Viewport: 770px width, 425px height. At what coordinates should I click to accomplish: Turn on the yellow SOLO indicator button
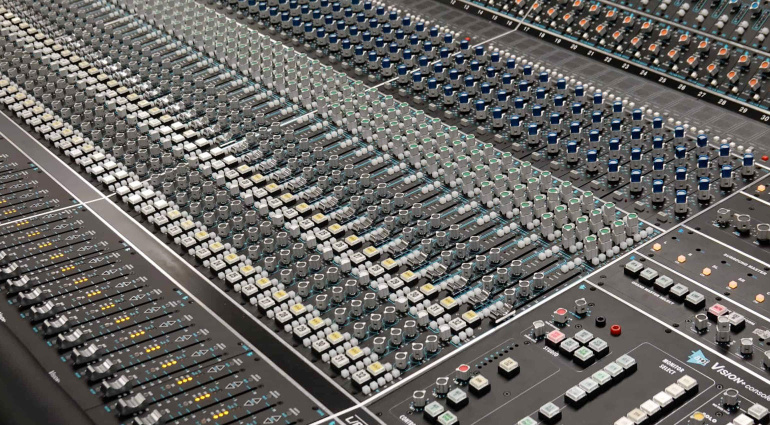[x=698, y=416]
